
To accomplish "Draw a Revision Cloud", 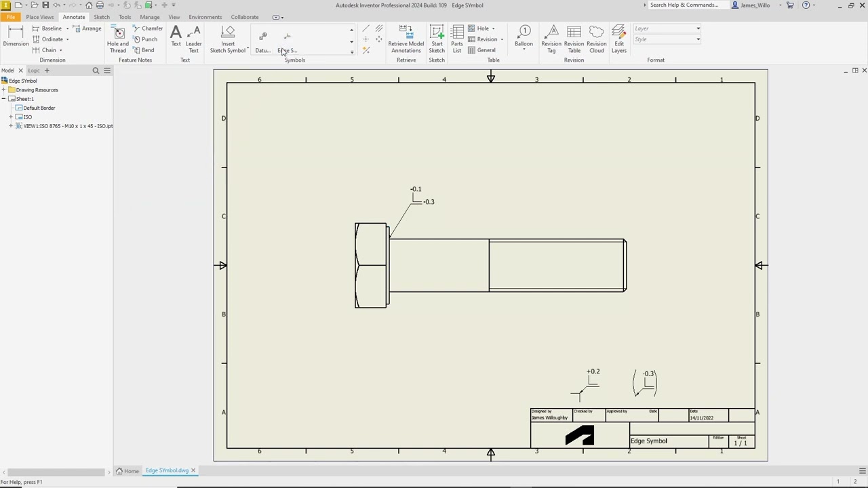I will point(597,39).
